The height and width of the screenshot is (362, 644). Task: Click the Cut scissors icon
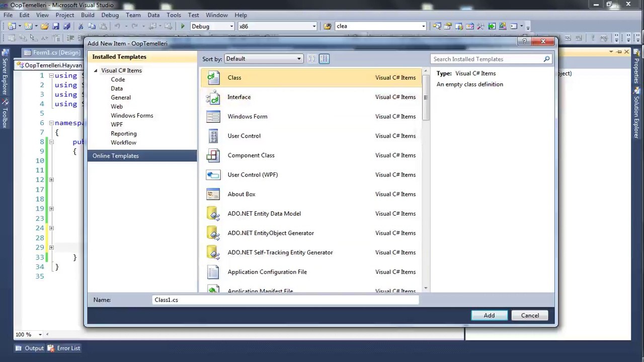(82, 26)
